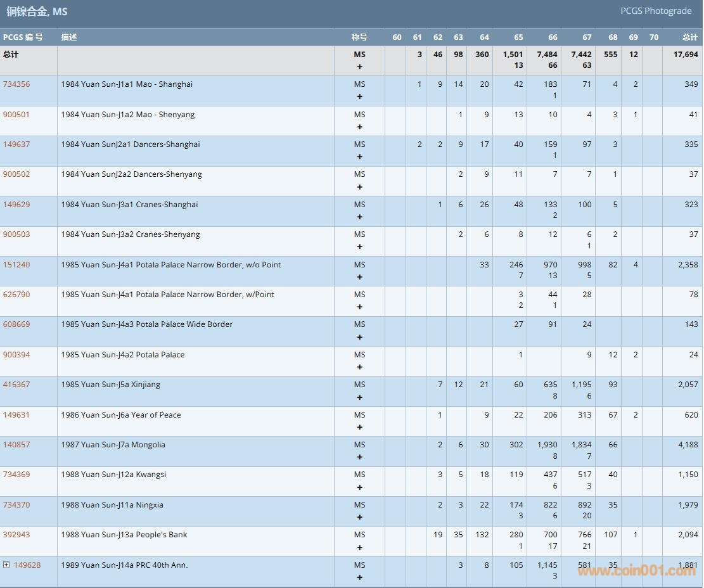Click grade 67 column header

point(587,37)
